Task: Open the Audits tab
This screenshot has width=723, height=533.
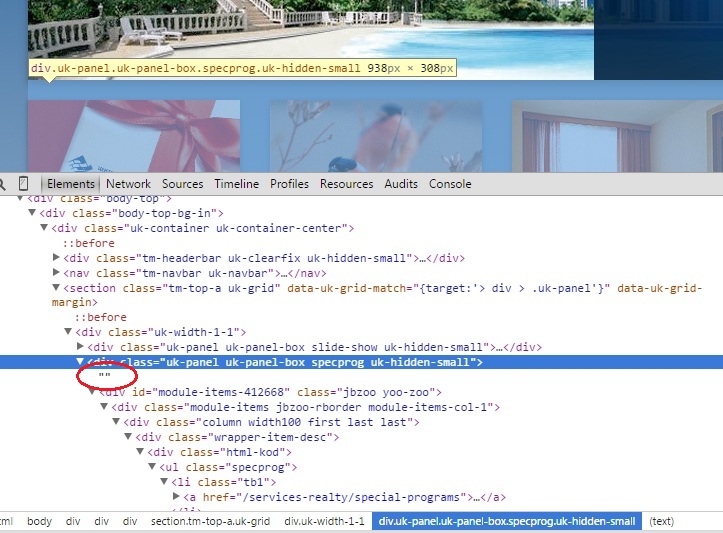Action: pos(401,184)
